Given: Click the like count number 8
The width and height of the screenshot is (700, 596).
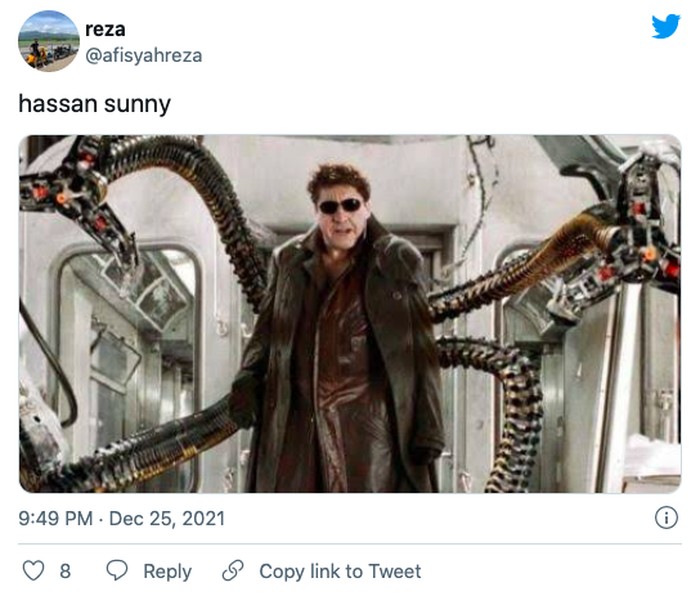Looking at the screenshot, I should [x=65, y=571].
